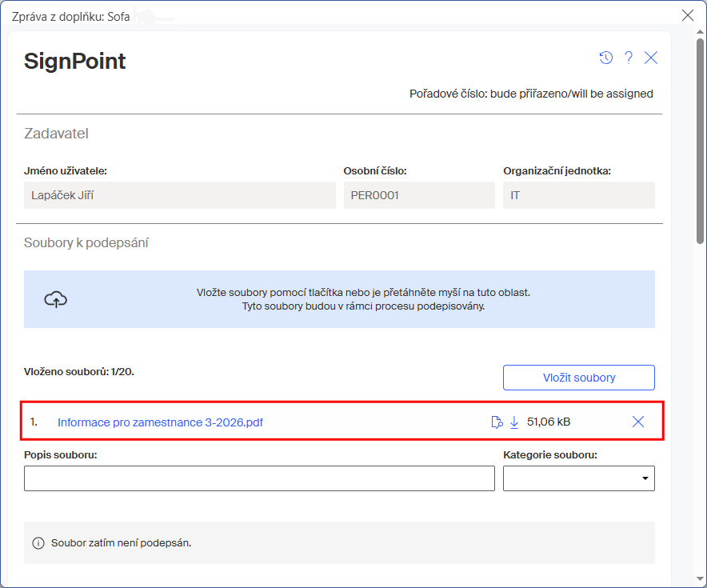
Task: Click file size text 51,06 kB
Action: (549, 422)
